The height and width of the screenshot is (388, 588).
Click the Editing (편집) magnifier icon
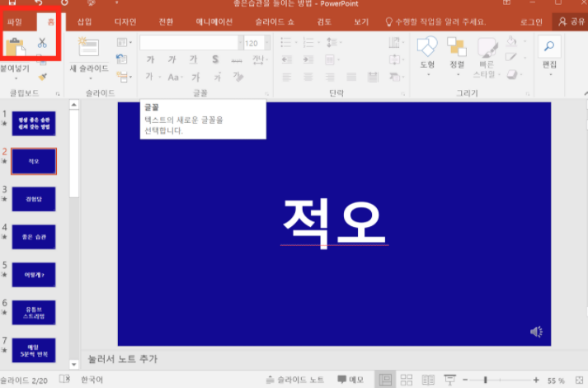point(549,46)
